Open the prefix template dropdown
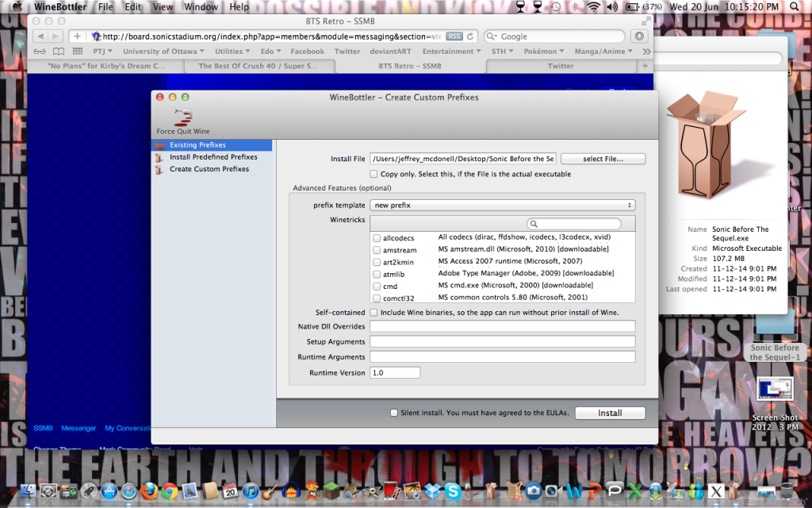This screenshot has height=508, width=812. point(502,206)
